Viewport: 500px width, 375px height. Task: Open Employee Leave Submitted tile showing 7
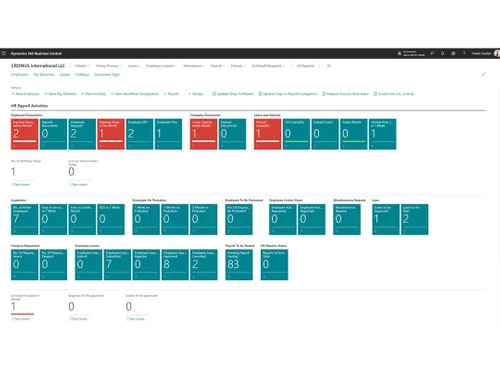(117, 265)
